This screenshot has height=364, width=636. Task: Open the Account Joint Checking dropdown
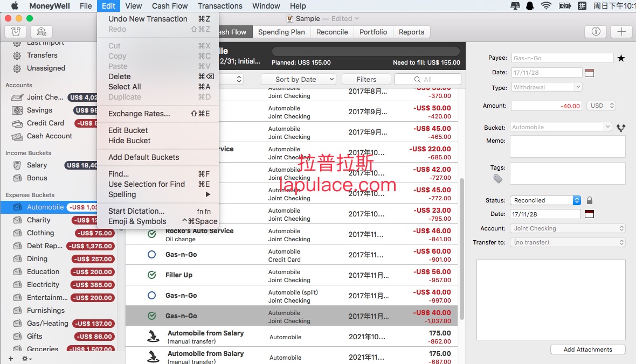pos(568,229)
